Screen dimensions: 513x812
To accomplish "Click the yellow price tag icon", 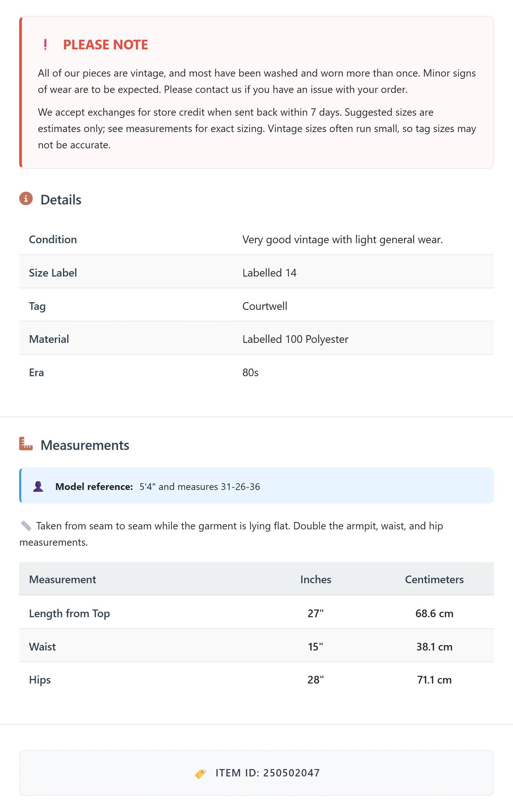I will 200,774.
